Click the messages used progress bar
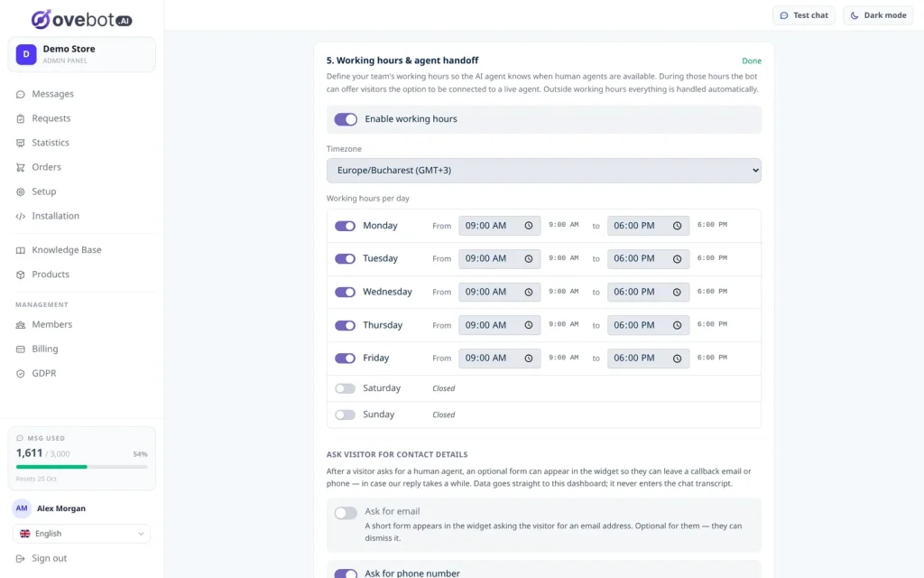Image resolution: width=924 pixels, height=578 pixels. pos(81,467)
